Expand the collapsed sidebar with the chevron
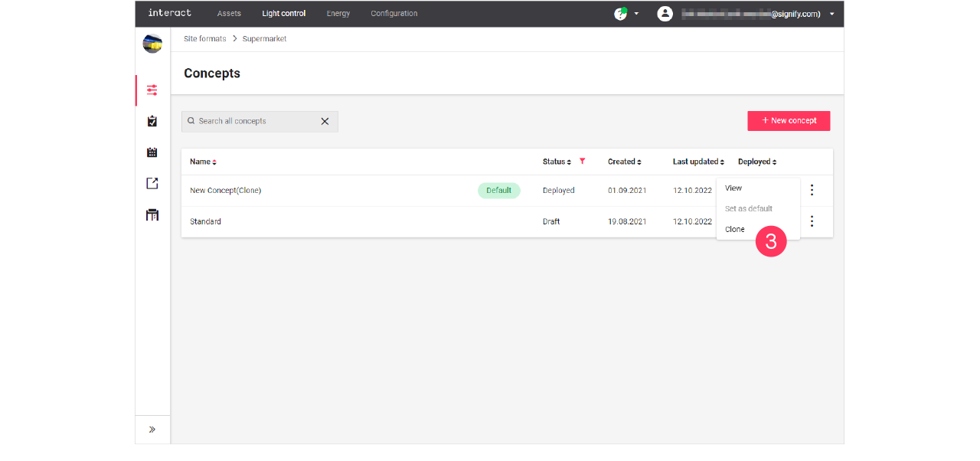This screenshot has width=980, height=461. tap(152, 429)
